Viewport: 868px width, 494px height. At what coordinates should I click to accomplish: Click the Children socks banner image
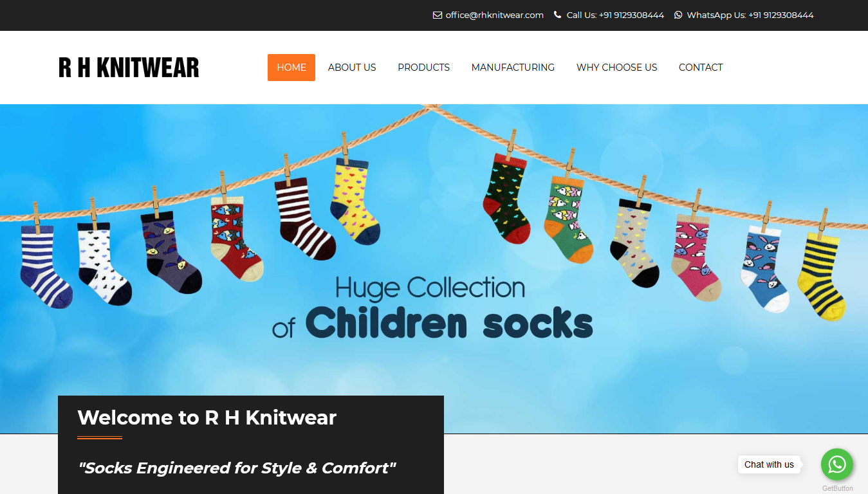click(x=434, y=269)
